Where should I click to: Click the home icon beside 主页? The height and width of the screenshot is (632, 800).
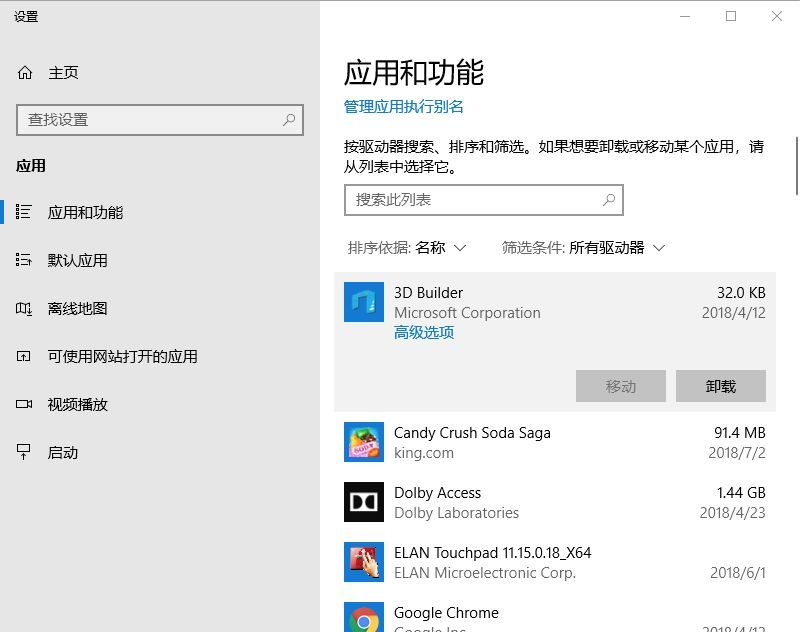24,73
